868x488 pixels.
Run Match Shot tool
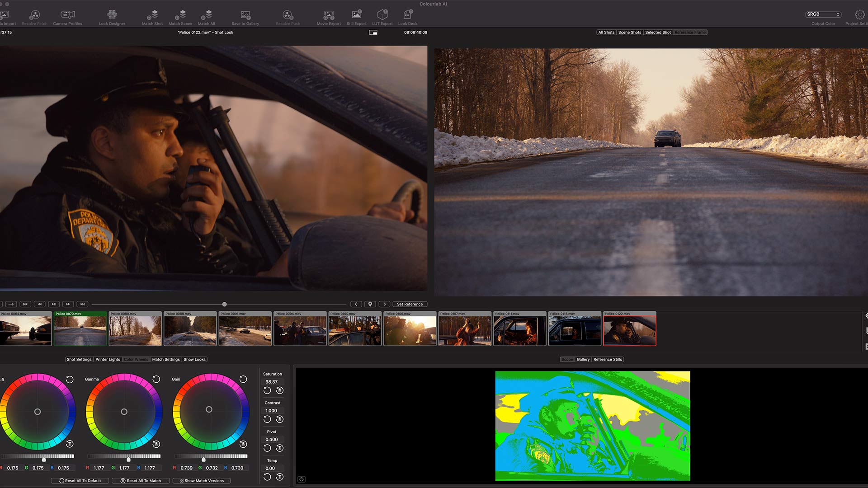(x=152, y=18)
